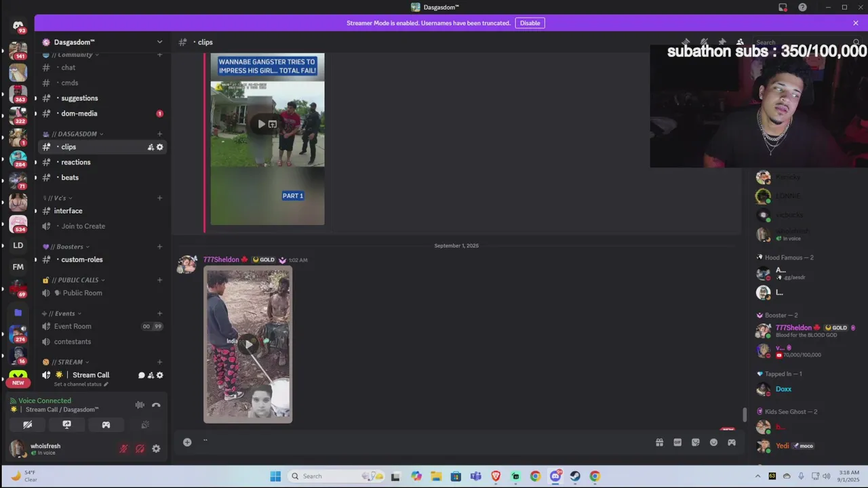Open apps launcher controller icon
The height and width of the screenshot is (488, 868).
click(x=732, y=443)
